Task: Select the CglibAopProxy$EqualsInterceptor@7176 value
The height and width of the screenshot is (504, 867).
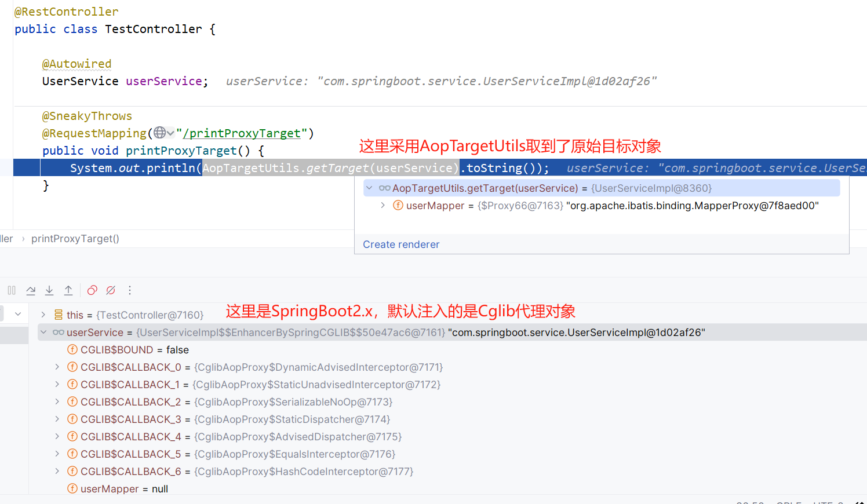Action: [294, 454]
